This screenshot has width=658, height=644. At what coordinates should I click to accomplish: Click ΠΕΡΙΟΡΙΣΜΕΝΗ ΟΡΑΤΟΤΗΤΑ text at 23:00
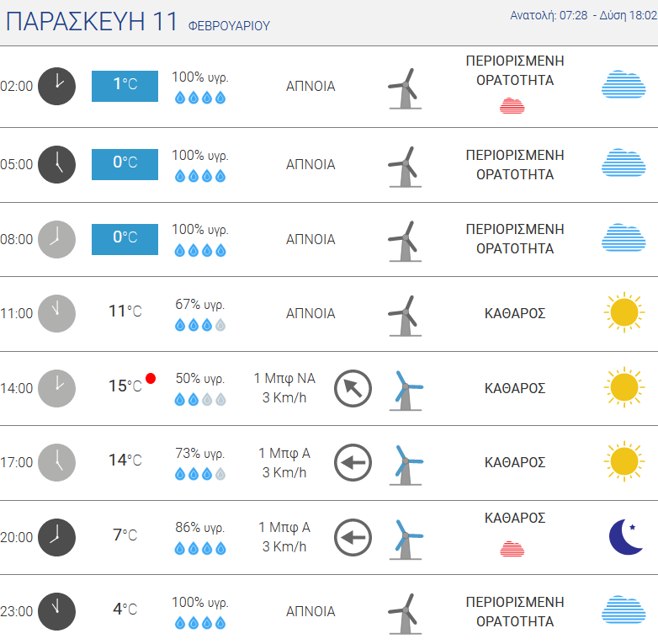(515, 611)
